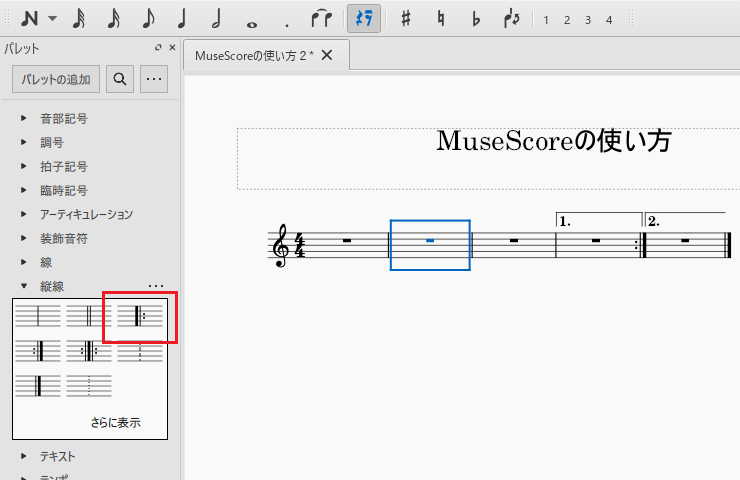This screenshot has width=740, height=480.
Task: Expand the 臨時記号 palette
Action: 24,190
